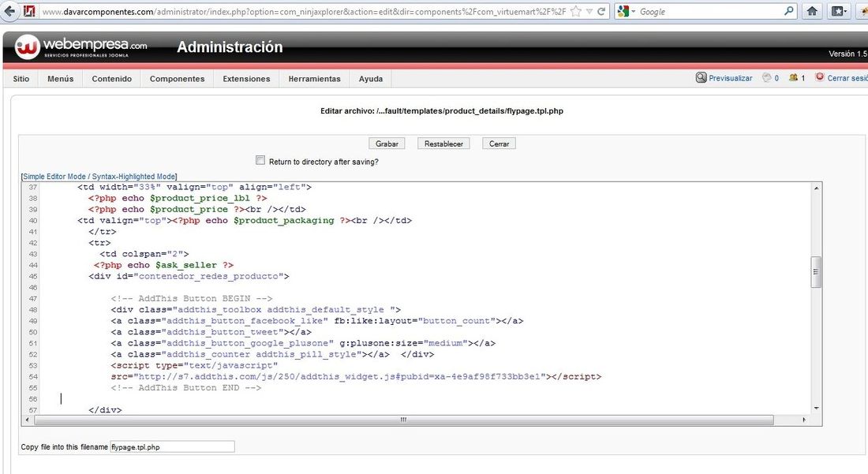This screenshot has height=474, width=868.
Task: Open the browser Home page button
Action: pos(812,11)
